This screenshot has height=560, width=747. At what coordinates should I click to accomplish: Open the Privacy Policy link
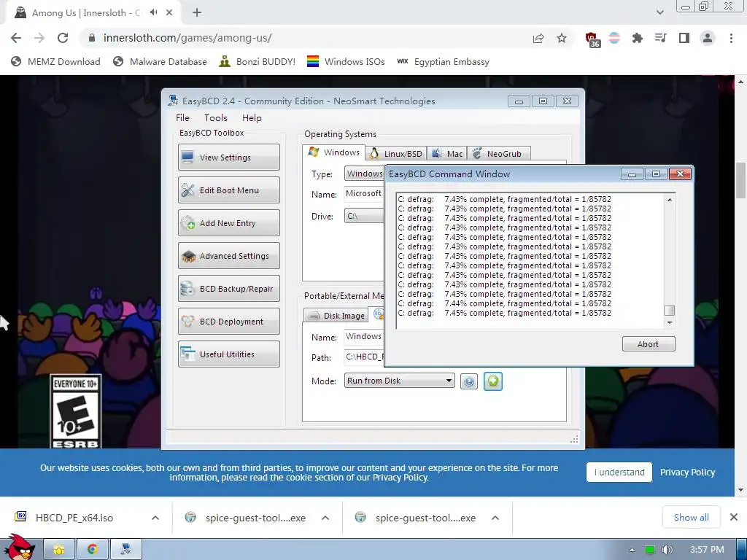pos(687,472)
